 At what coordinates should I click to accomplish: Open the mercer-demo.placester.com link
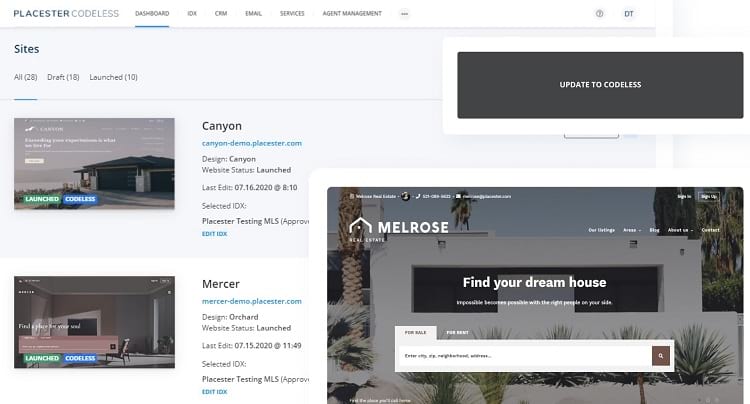tap(252, 301)
